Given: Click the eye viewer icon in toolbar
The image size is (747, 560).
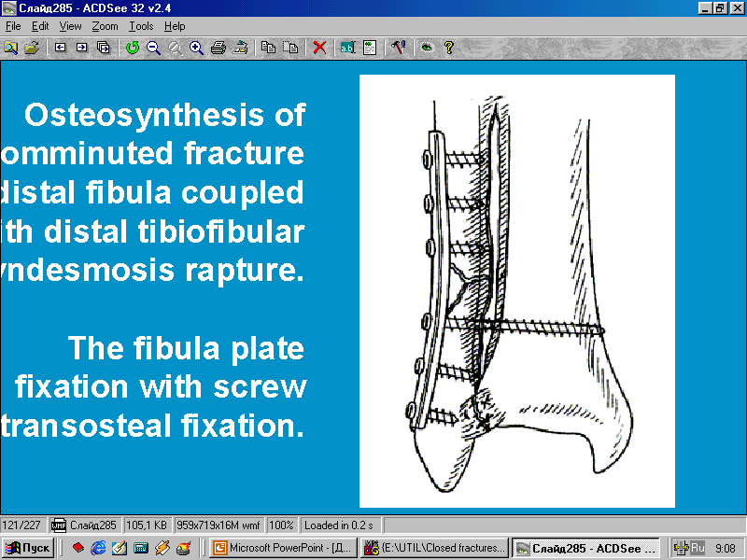Looking at the screenshot, I should click(x=428, y=48).
